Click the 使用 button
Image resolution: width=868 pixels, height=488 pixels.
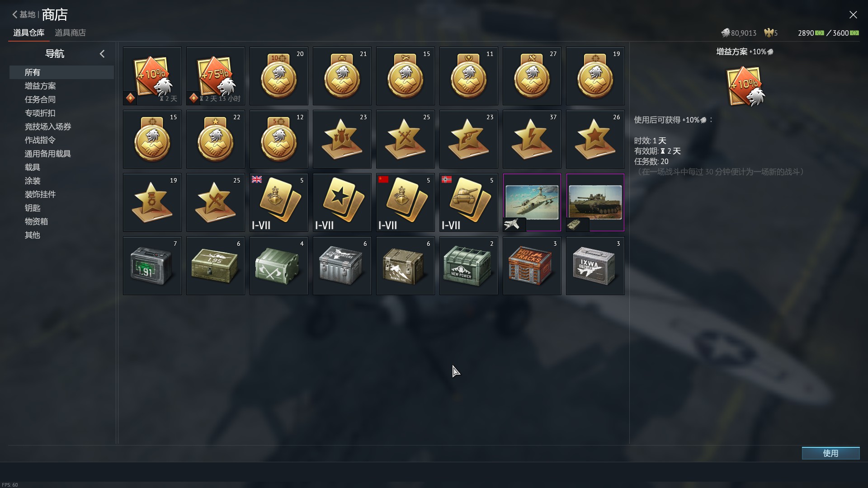830,453
